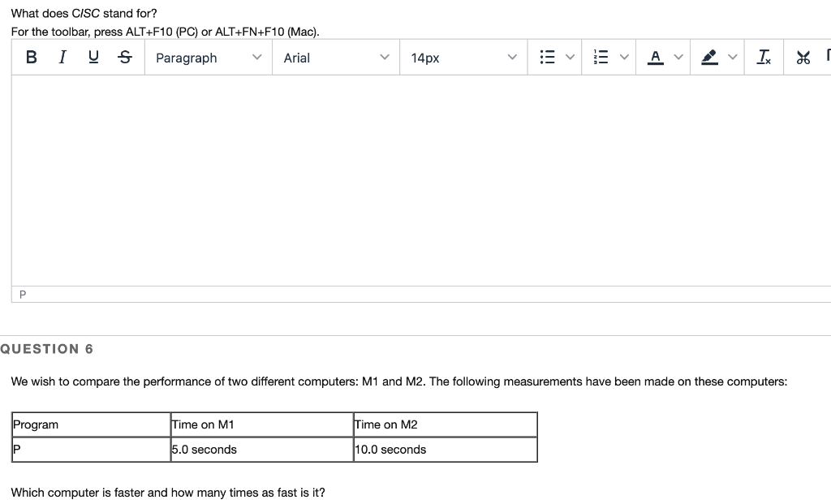Apply the text color tool

click(x=654, y=57)
